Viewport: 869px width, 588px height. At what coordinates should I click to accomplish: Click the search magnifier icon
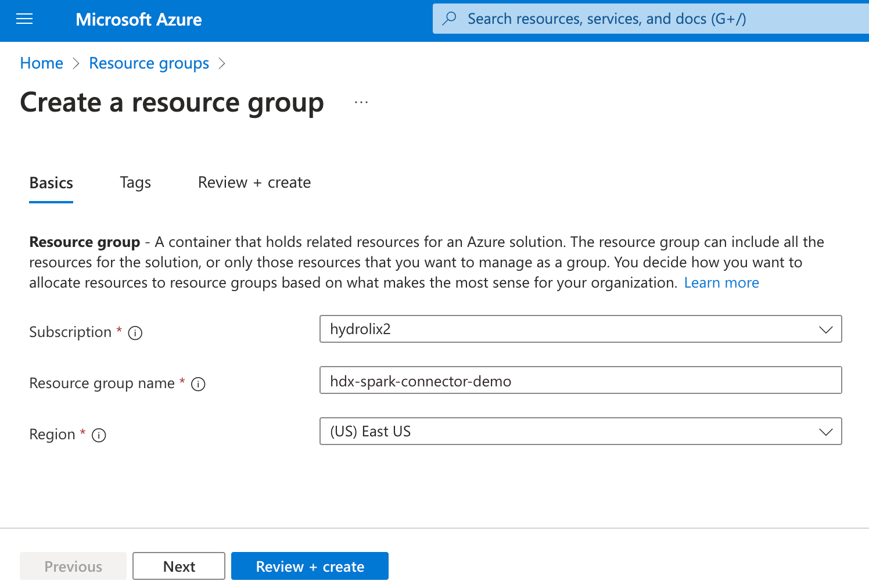(x=449, y=19)
